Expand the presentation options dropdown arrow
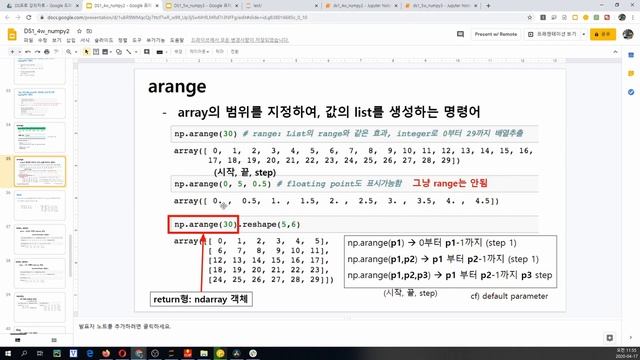 (584, 34)
